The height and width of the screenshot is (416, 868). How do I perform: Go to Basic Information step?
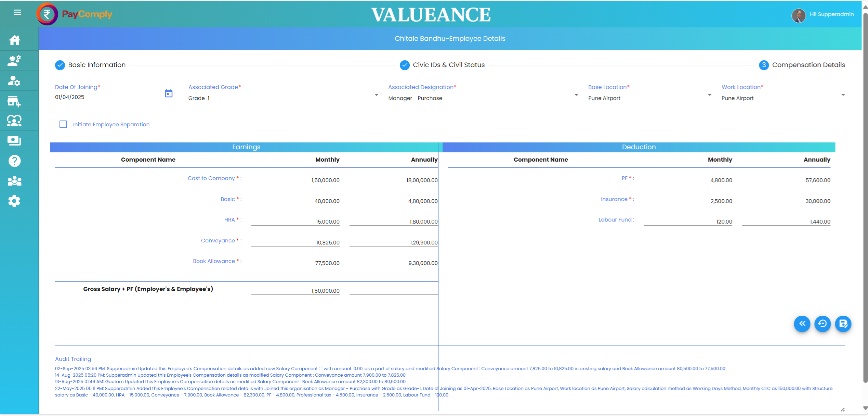point(97,65)
